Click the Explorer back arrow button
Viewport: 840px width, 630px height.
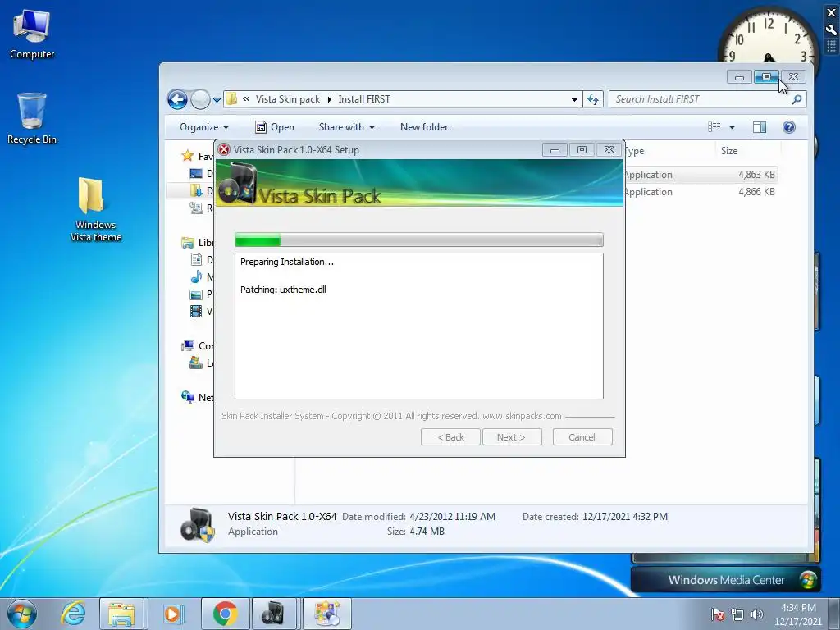(177, 99)
